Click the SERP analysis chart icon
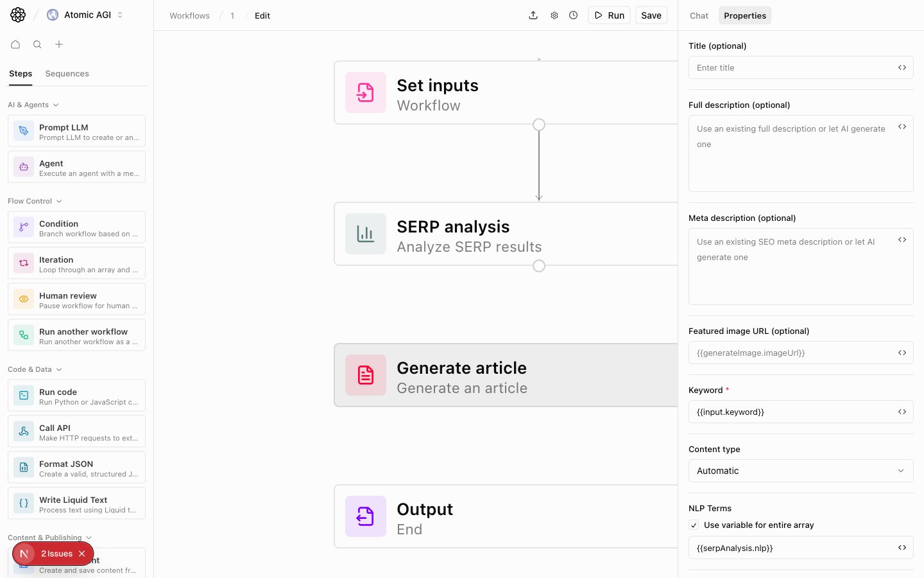The image size is (924, 578). (366, 234)
